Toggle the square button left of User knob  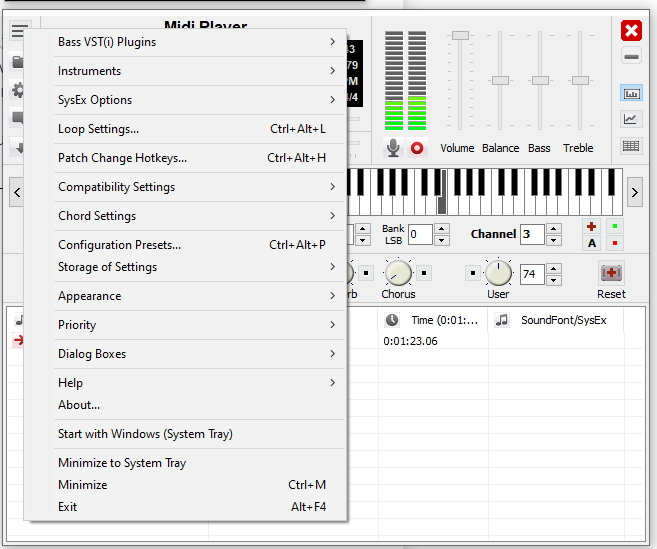tap(473, 273)
